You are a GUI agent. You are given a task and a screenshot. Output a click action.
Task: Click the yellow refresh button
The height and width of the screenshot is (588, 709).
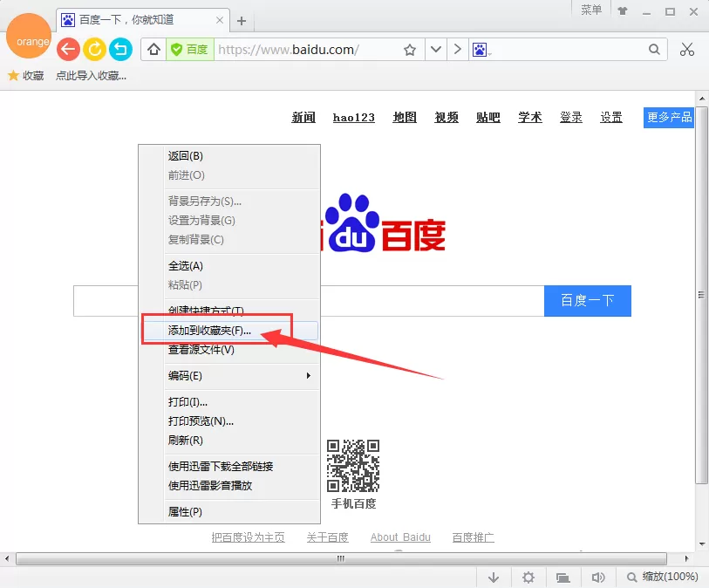point(94,49)
